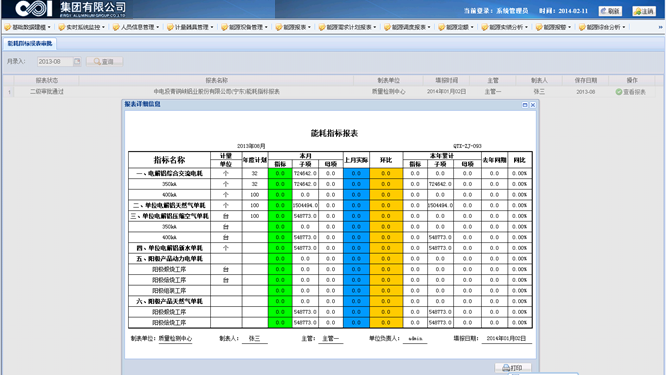
Task: Click the green 指标 cell in the first row
Action: (x=280, y=173)
